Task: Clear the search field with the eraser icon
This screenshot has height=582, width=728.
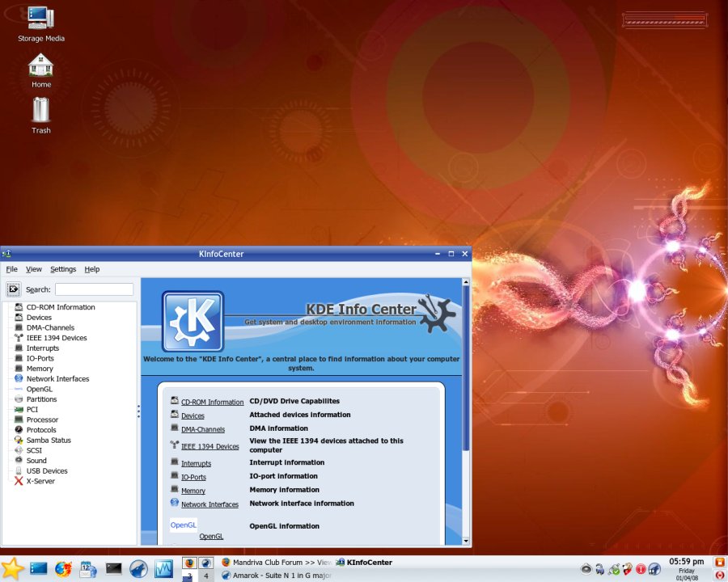Action: pos(14,289)
